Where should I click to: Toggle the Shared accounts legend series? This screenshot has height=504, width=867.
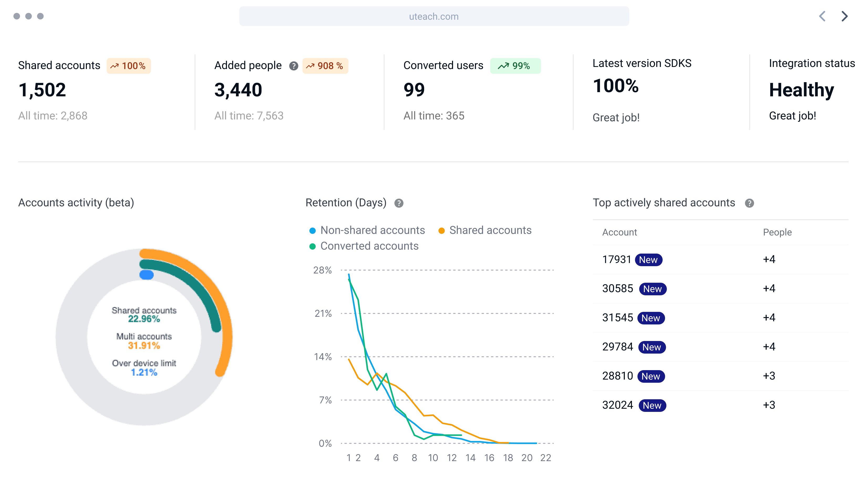click(485, 230)
